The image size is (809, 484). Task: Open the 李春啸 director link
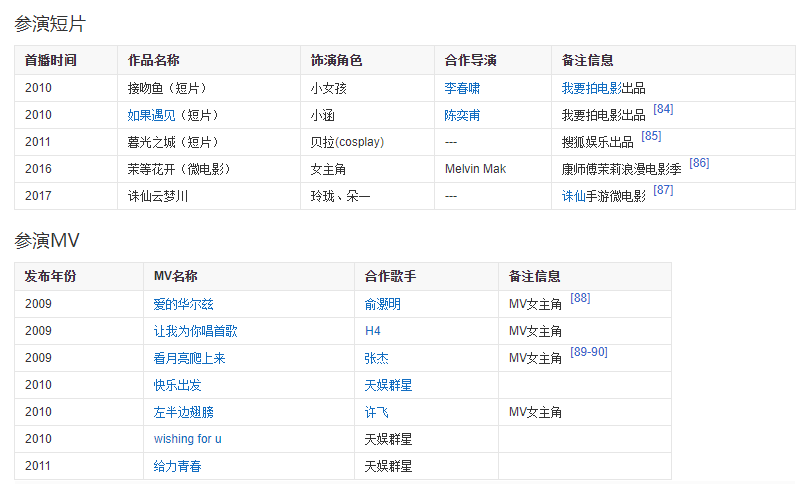462,88
